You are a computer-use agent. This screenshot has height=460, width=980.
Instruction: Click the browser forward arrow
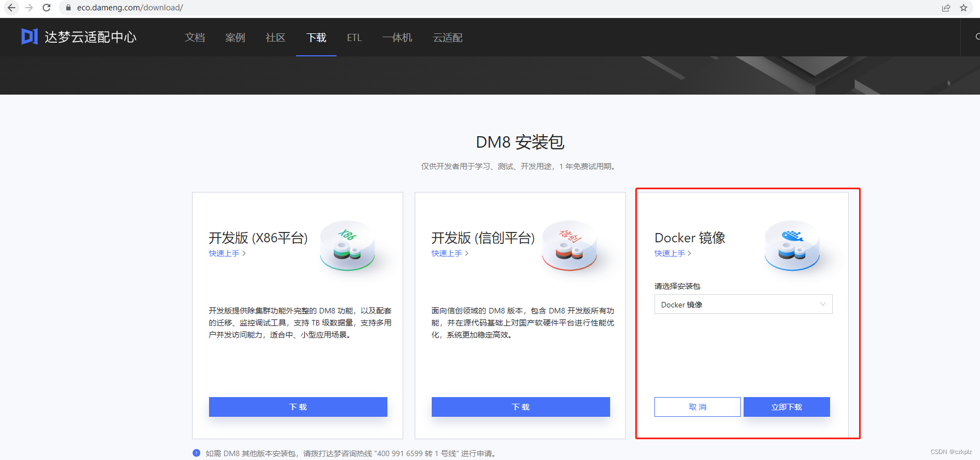click(x=29, y=8)
